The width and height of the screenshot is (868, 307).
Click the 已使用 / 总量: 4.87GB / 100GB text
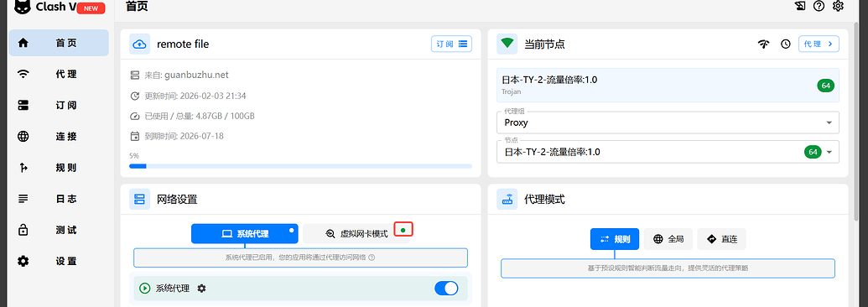pyautogui.click(x=200, y=116)
